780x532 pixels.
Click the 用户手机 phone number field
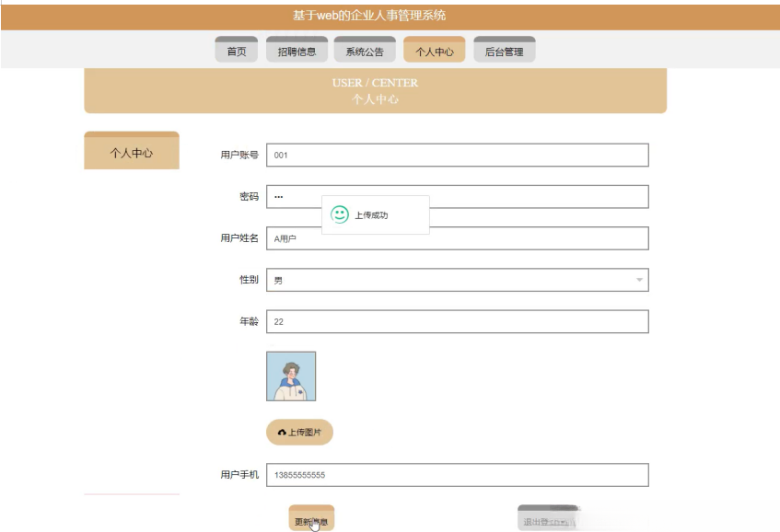click(456, 476)
